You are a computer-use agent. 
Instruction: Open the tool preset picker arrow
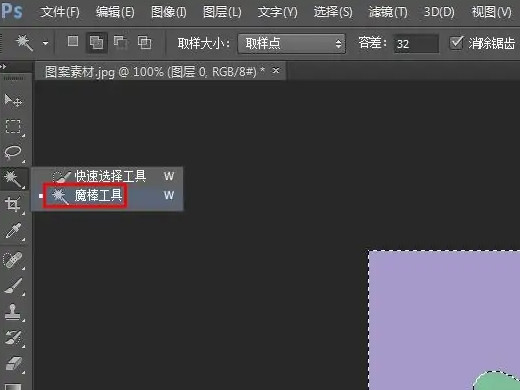click(45, 43)
